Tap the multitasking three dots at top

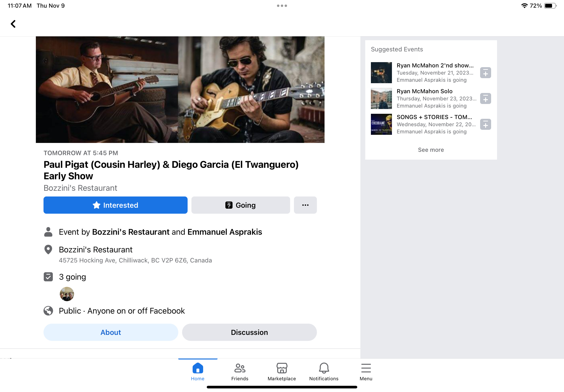point(282,6)
